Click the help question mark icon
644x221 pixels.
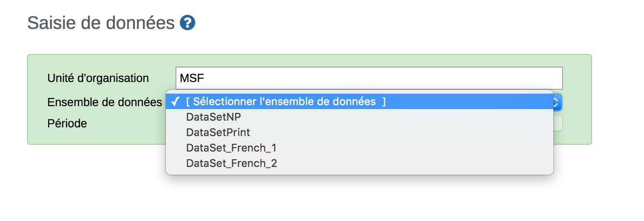point(187,23)
